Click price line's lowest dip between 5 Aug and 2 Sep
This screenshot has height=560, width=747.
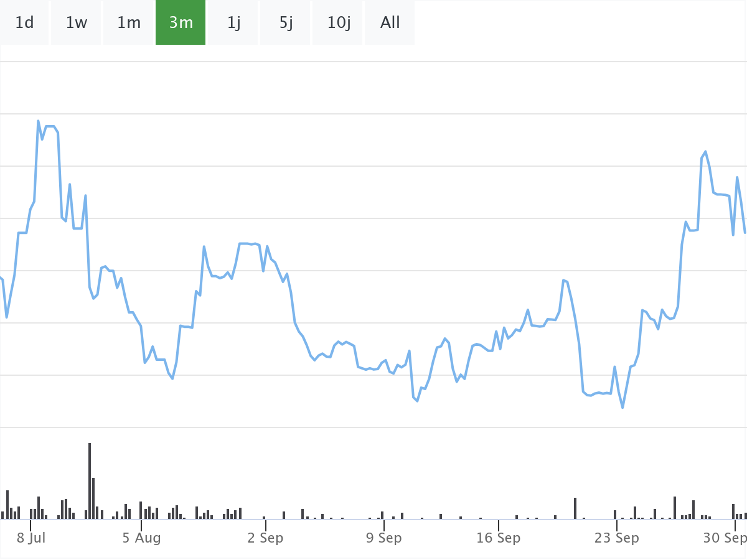pyautogui.click(x=172, y=378)
